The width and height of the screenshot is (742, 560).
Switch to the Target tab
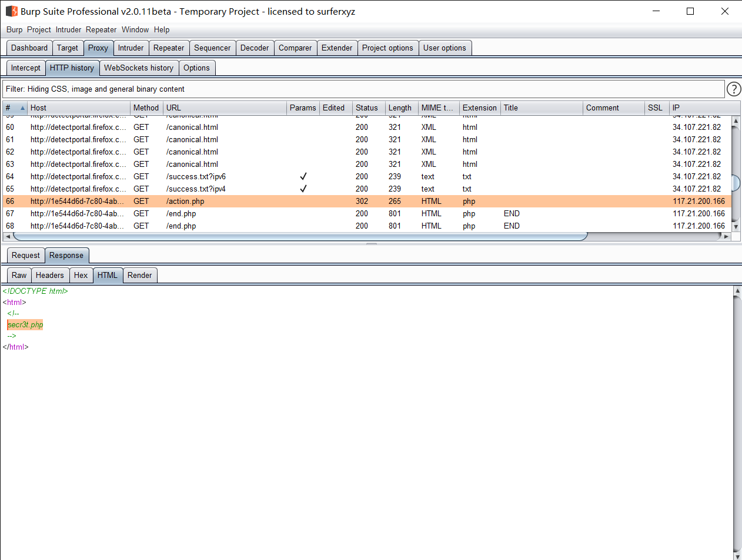coord(68,48)
